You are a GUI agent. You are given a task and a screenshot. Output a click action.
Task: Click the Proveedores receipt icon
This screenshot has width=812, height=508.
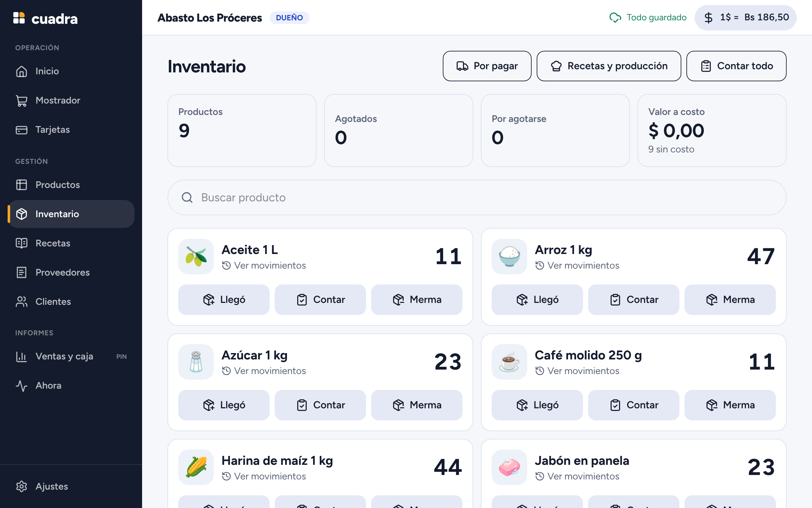coord(22,272)
